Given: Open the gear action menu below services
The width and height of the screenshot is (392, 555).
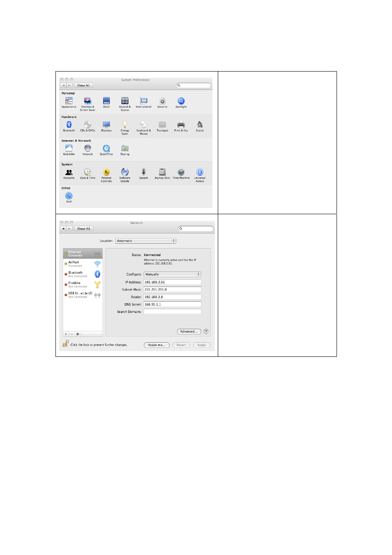Looking at the screenshot, I should 78,334.
